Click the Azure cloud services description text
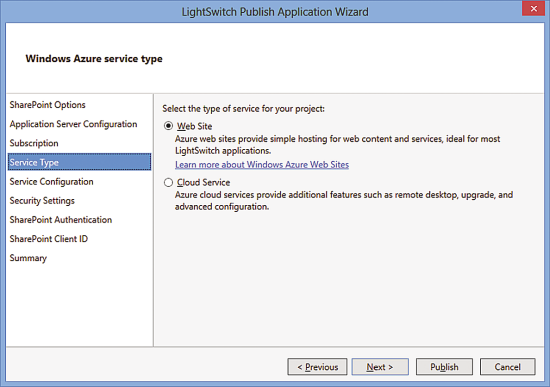The width and height of the screenshot is (550, 387). click(x=344, y=201)
